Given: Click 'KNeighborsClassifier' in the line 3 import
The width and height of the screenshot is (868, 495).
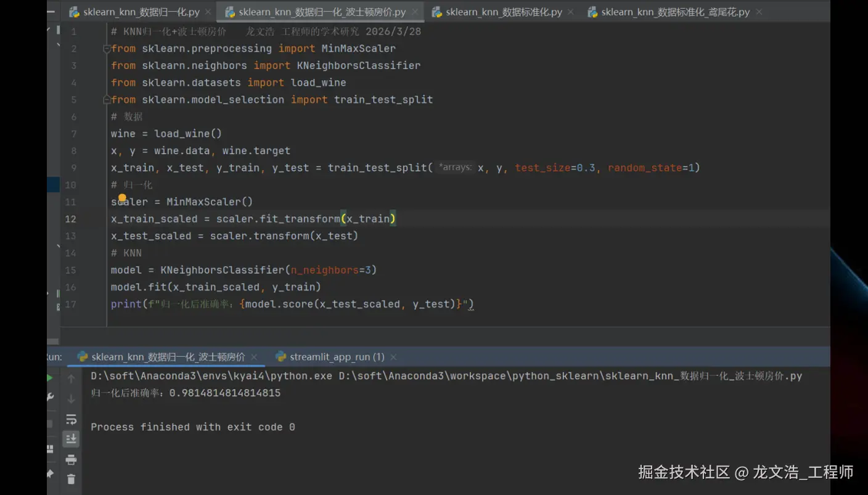Looking at the screenshot, I should (x=359, y=65).
